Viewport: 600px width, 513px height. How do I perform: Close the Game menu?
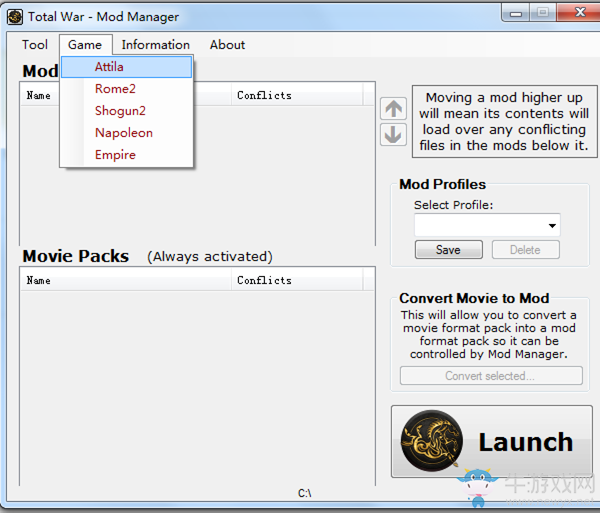pos(85,45)
